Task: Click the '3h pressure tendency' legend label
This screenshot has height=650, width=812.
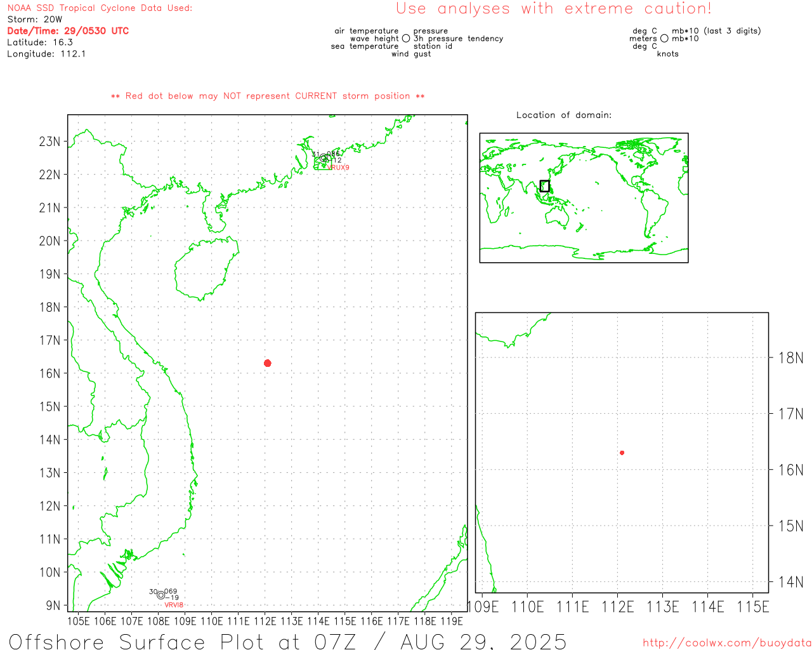Action: 459,39
